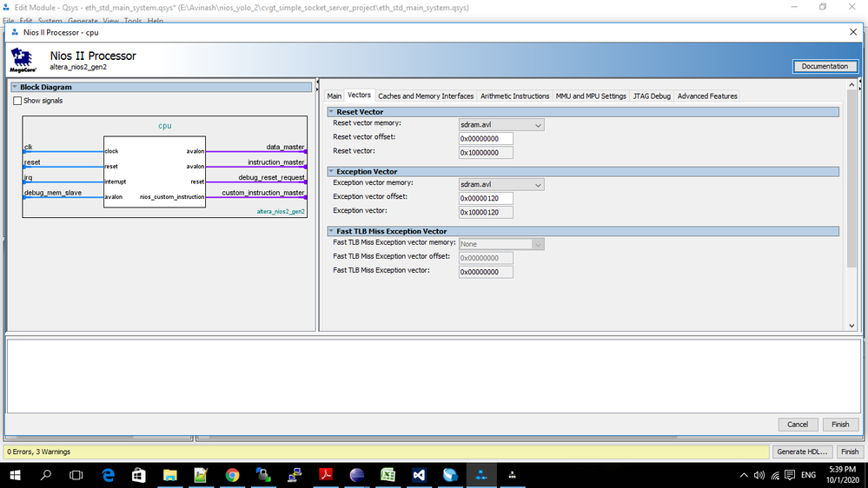Open MMU and MPU Settings tab

click(591, 96)
